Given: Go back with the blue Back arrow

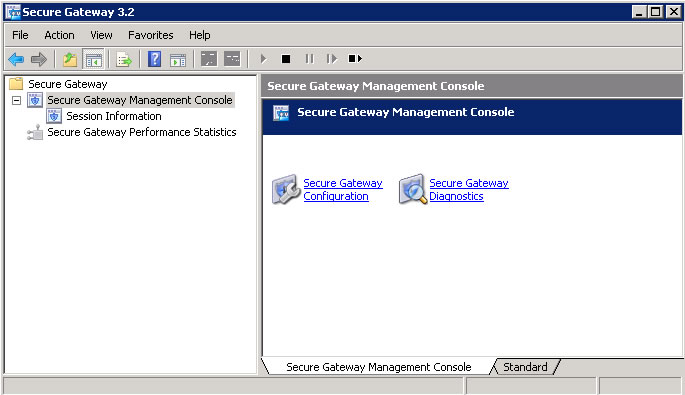Looking at the screenshot, I should 16,59.
